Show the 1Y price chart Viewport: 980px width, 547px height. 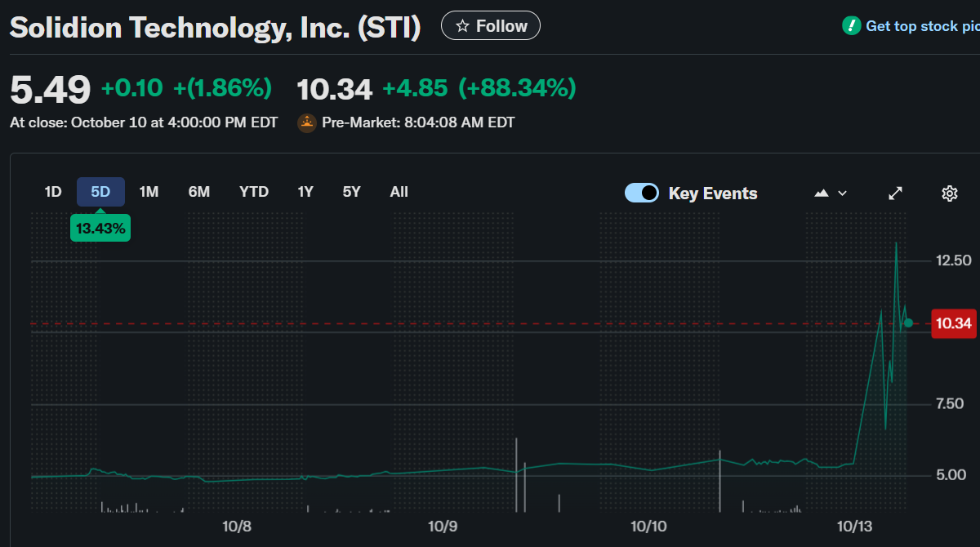tap(305, 192)
